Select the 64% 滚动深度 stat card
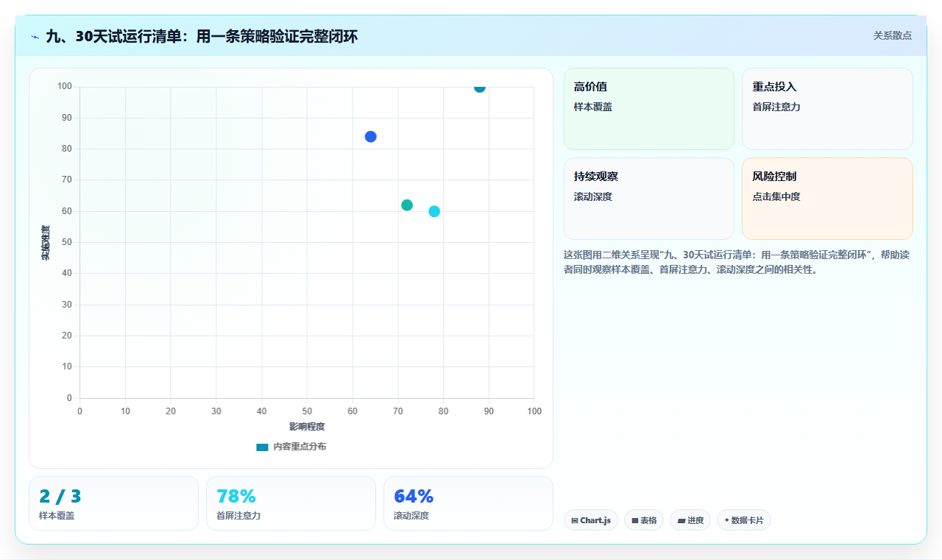 [x=468, y=503]
